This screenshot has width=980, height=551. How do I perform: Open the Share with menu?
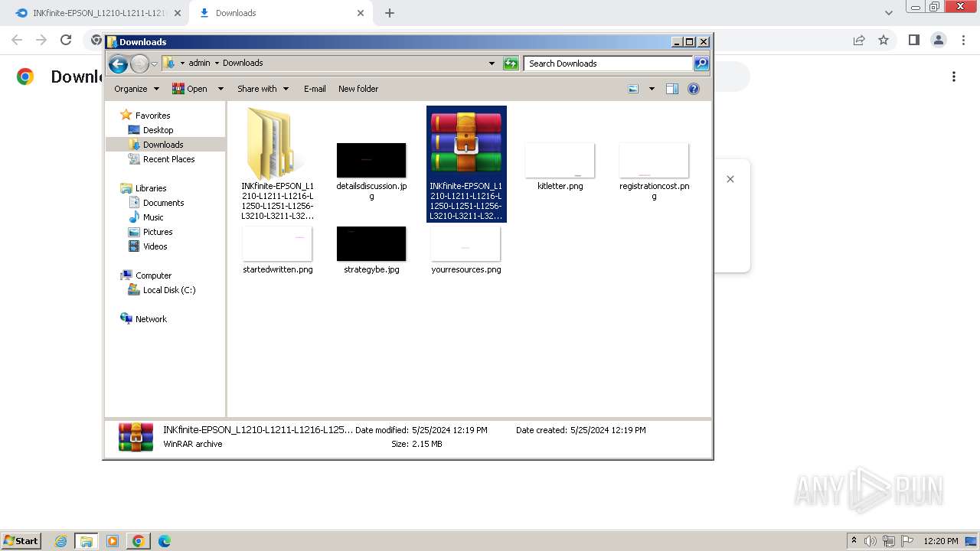[263, 89]
